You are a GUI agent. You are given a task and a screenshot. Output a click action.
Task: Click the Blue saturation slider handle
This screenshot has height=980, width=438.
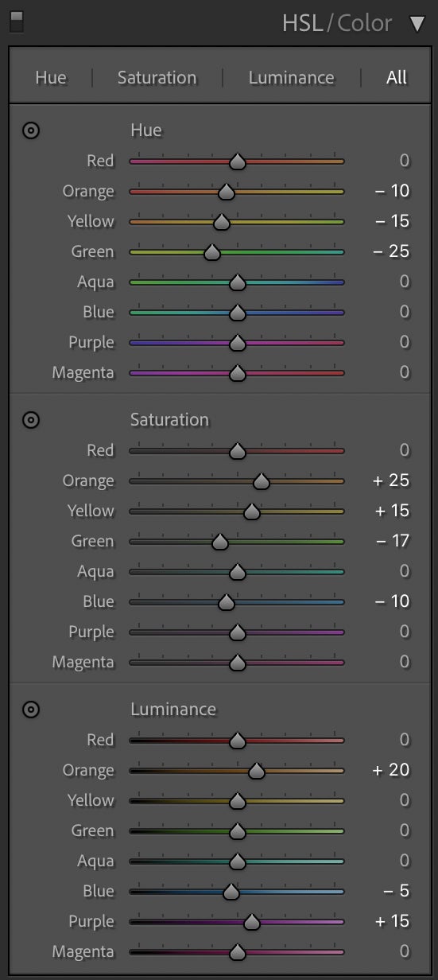point(227,602)
